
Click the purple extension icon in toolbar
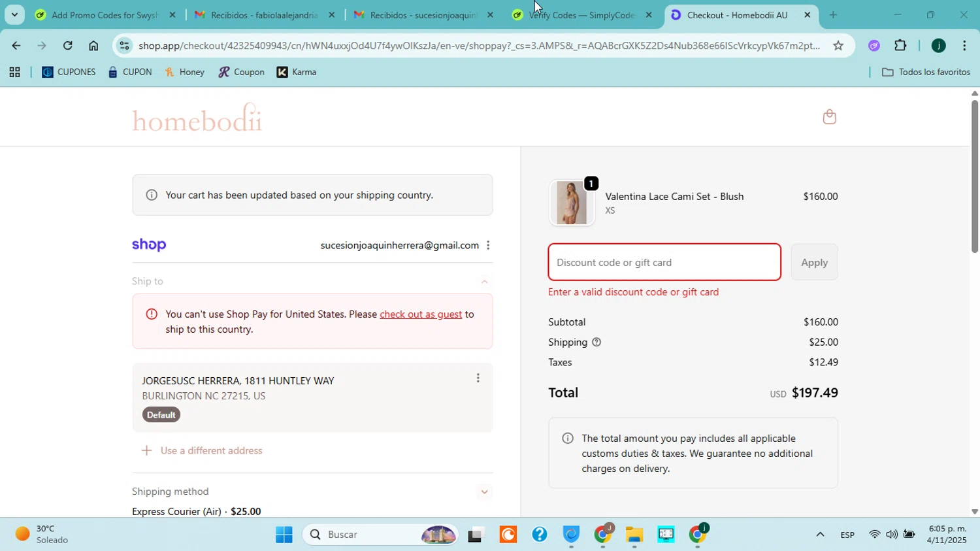[x=874, y=45]
